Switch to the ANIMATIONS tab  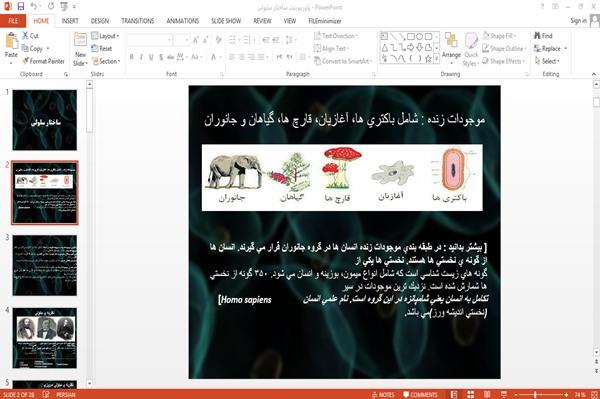click(183, 21)
